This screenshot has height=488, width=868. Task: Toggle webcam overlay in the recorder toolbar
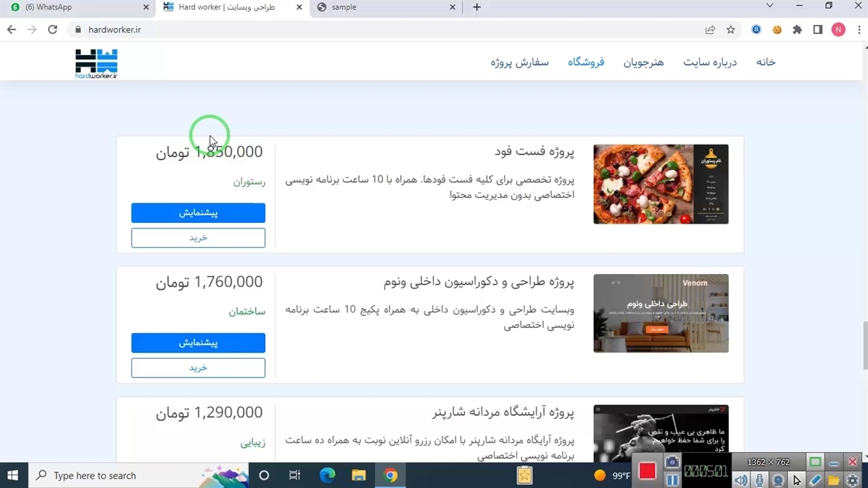(x=778, y=481)
